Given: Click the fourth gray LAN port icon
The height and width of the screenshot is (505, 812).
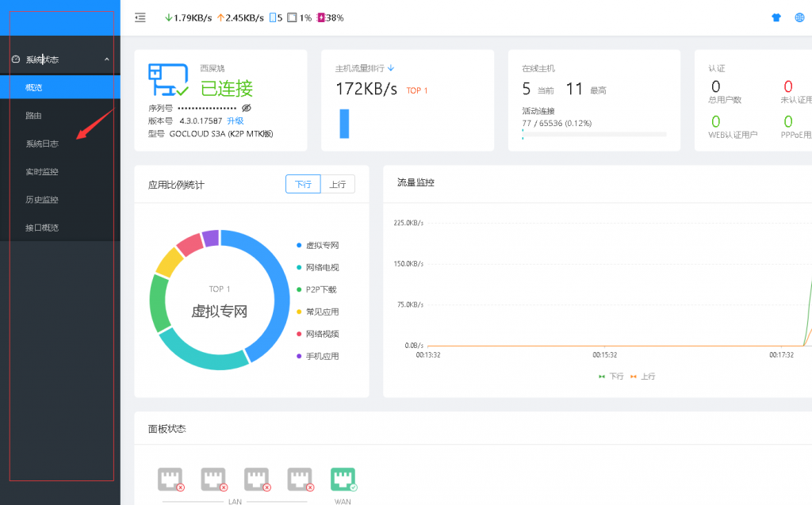Looking at the screenshot, I should click(300, 479).
